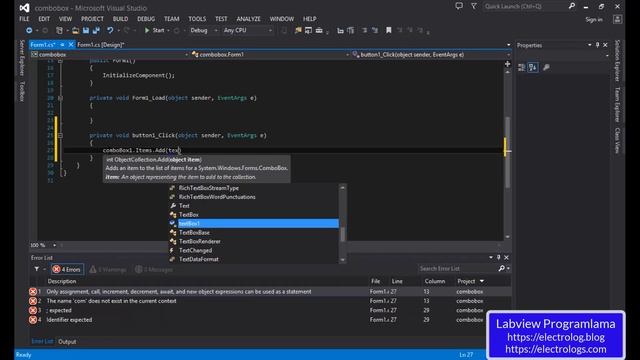Open the VIEW menu
Screen dimensions: 640x360
click(x=65, y=19)
